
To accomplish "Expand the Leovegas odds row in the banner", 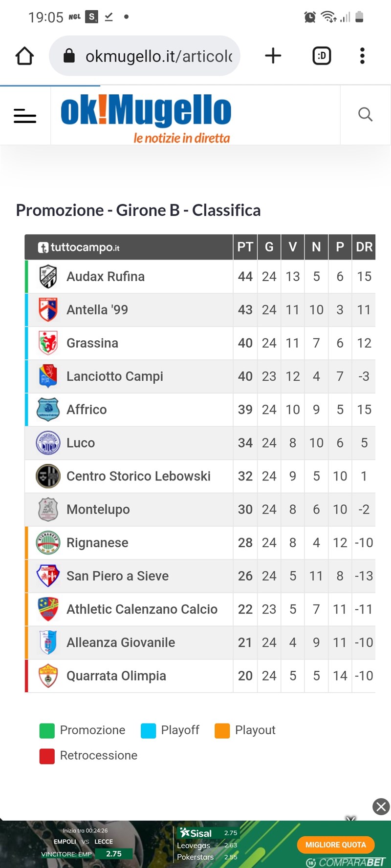I will [x=194, y=845].
